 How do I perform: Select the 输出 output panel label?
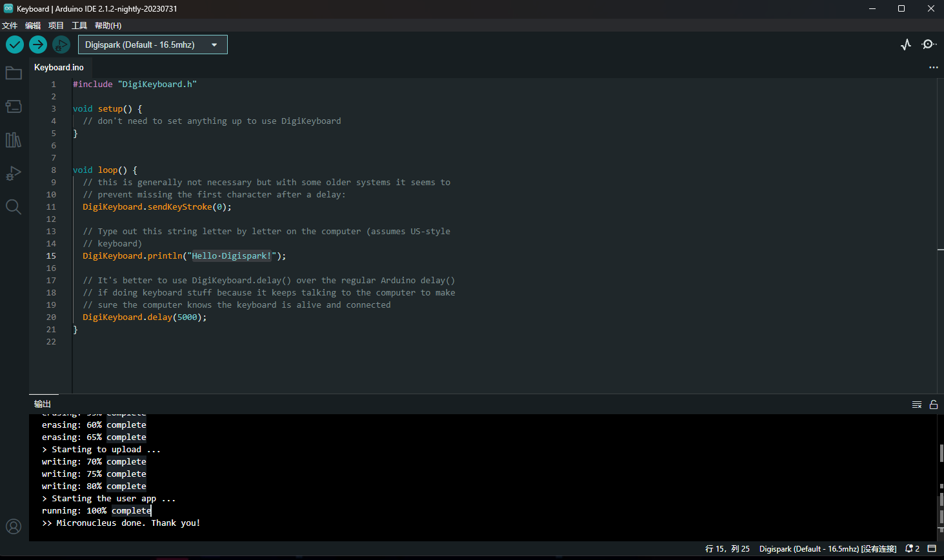click(43, 404)
